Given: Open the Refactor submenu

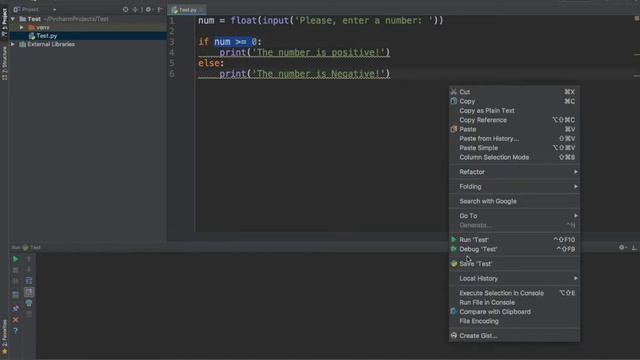Looking at the screenshot, I should point(514,172).
